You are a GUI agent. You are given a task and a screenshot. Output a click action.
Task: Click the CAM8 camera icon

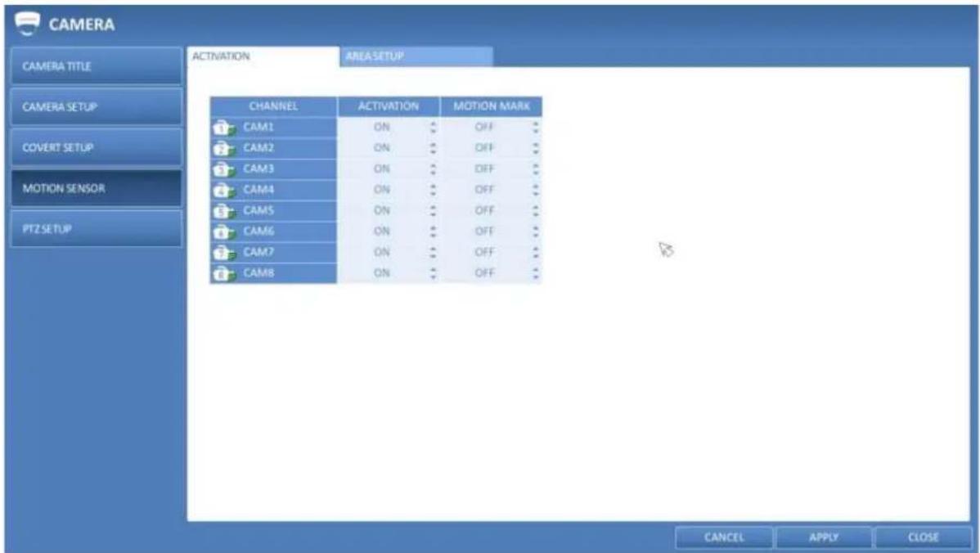pyautogui.click(x=224, y=274)
